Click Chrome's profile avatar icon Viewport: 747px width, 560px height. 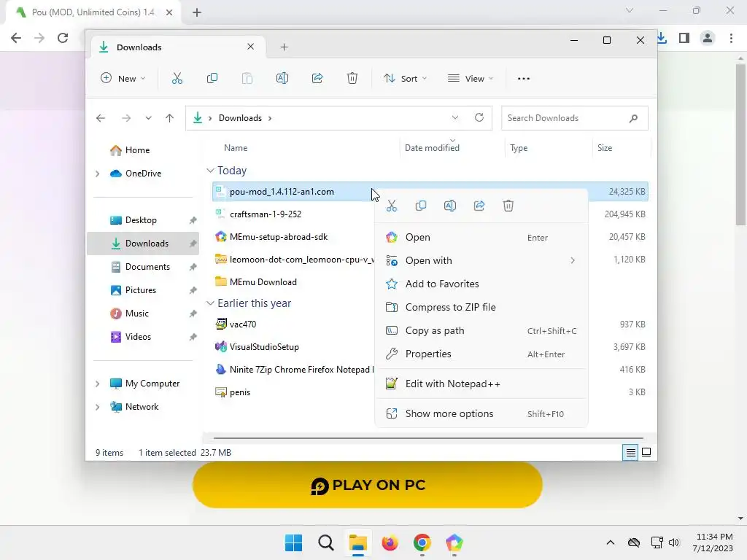point(708,38)
